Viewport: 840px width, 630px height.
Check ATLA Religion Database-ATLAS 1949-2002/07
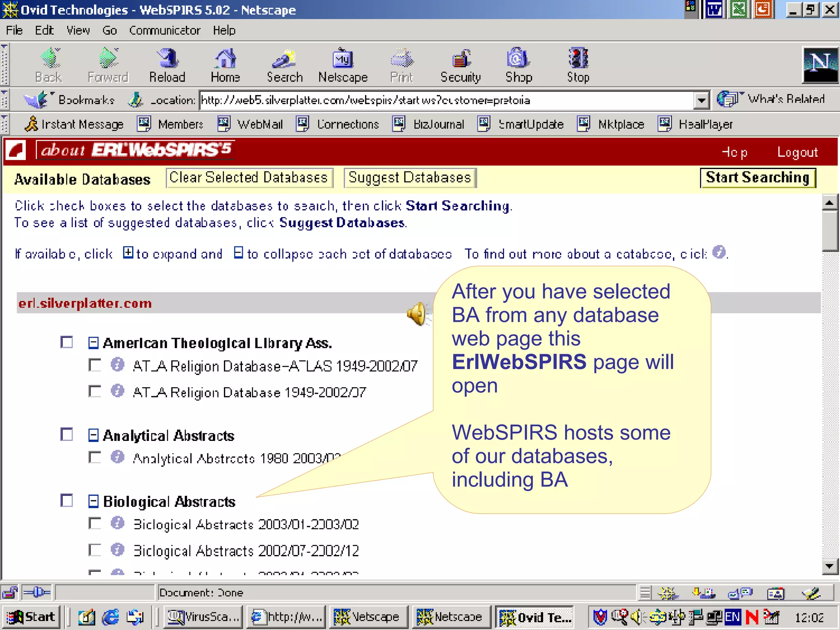click(95, 365)
